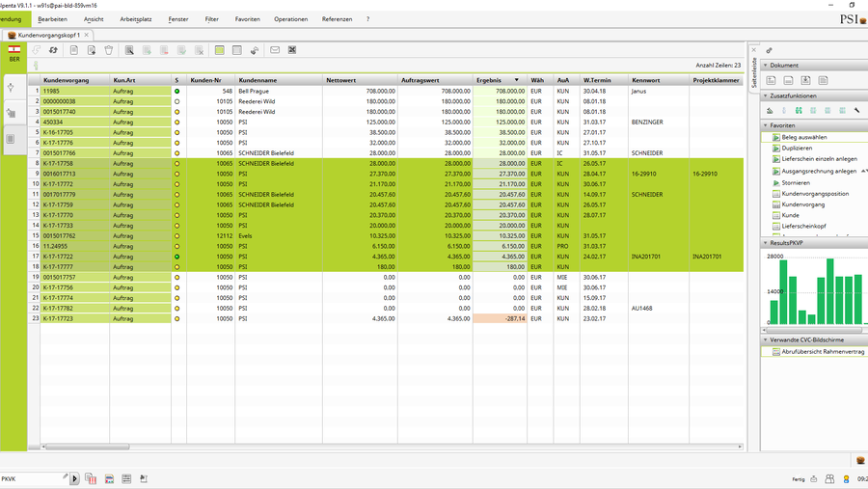Open the Arbeitsplatz menu
Screen dimensions: 868x489
[x=136, y=19]
